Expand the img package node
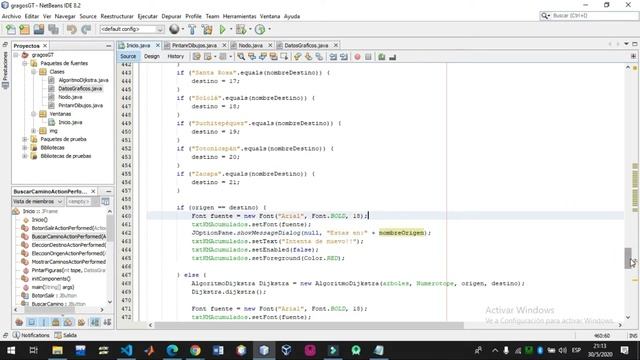Viewport: 640px width, 360px height. coord(34,131)
